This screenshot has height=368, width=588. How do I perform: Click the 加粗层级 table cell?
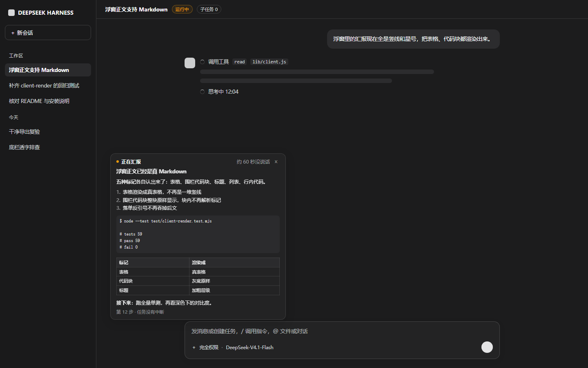pyautogui.click(x=234, y=290)
